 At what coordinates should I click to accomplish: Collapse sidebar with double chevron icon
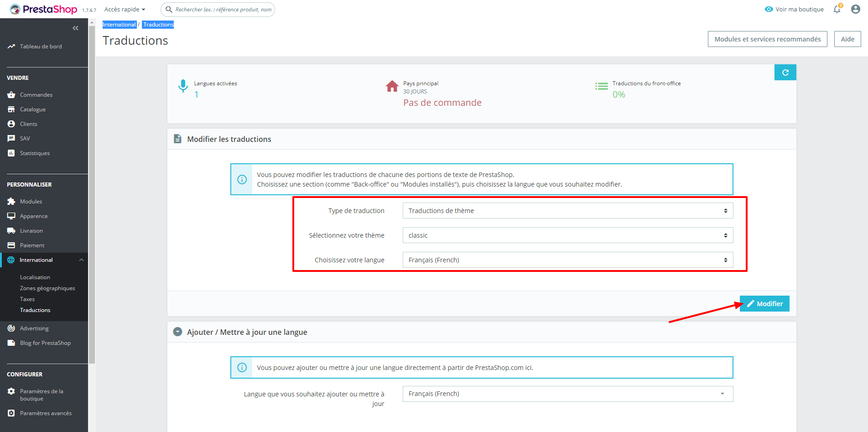point(76,28)
